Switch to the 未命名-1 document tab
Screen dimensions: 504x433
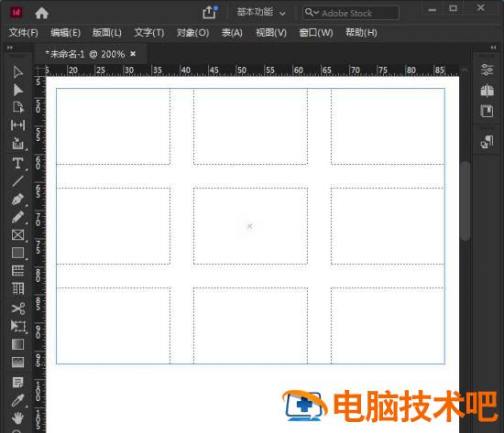click(x=84, y=54)
